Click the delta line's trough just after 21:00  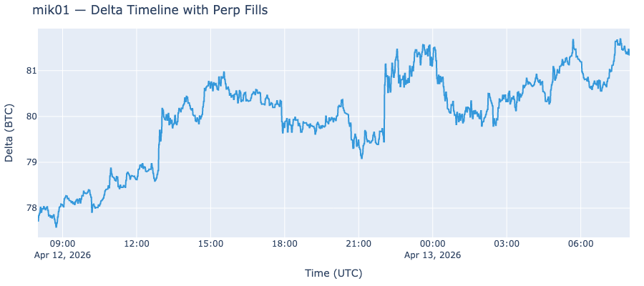point(362,159)
